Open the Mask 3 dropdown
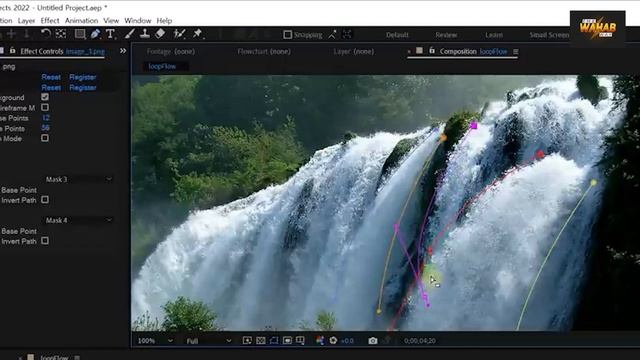This screenshot has width=640, height=360. point(78,179)
